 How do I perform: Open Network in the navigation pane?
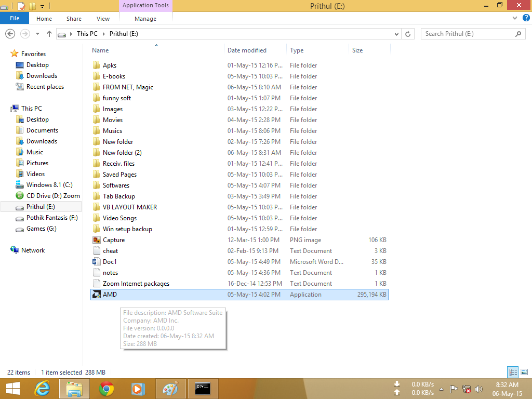tap(33, 250)
